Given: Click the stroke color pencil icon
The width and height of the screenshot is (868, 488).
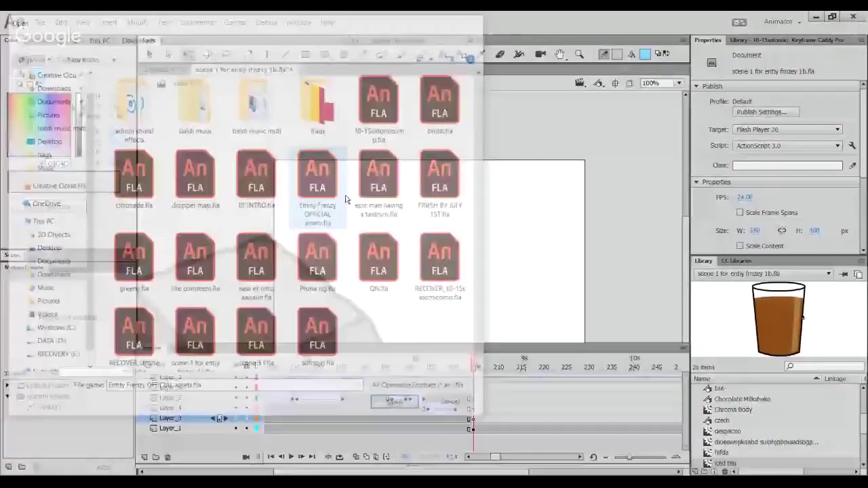Looking at the screenshot, I should coord(604,54).
